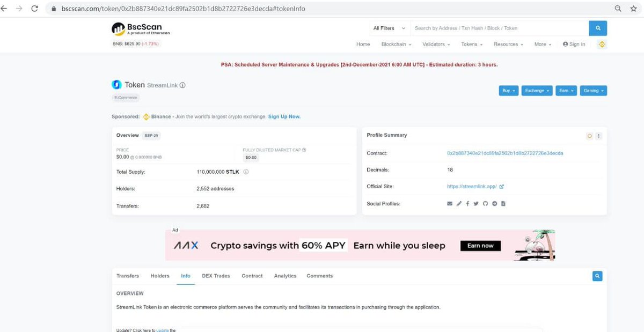644x332 pixels.
Task: Switch to the DEX Trades tab
Action: click(x=216, y=276)
